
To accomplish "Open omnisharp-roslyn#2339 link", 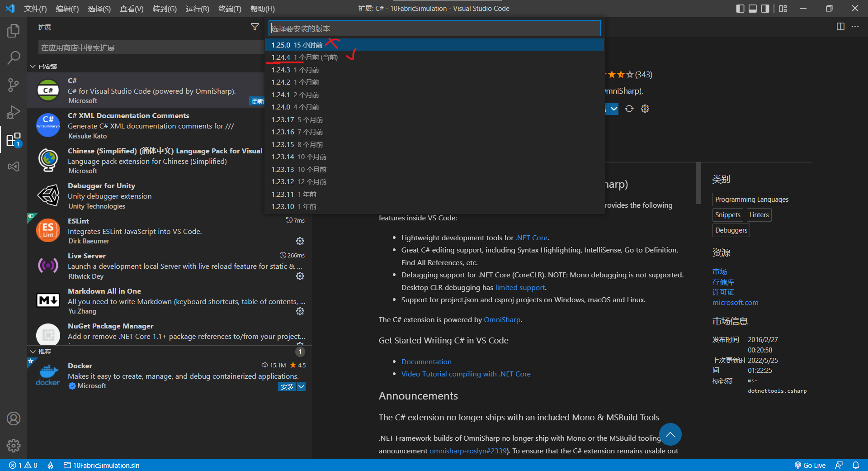I will pos(468,451).
